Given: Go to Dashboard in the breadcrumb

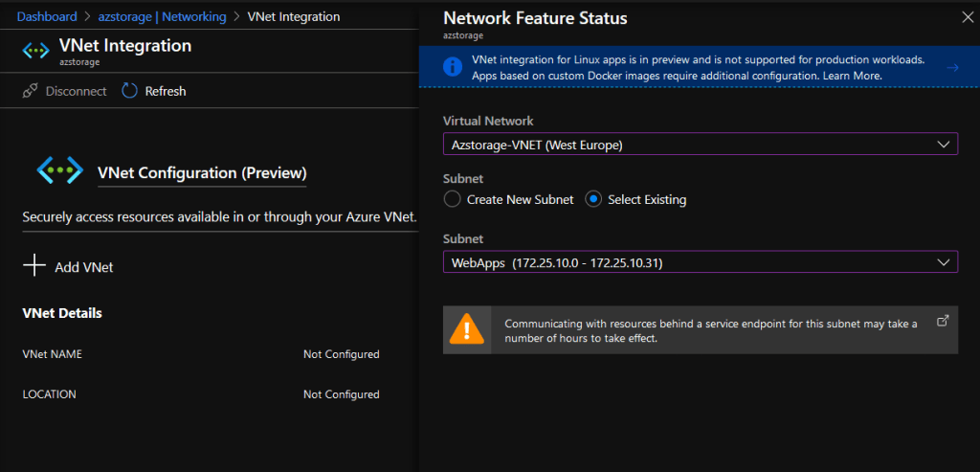Looking at the screenshot, I should pos(47,16).
